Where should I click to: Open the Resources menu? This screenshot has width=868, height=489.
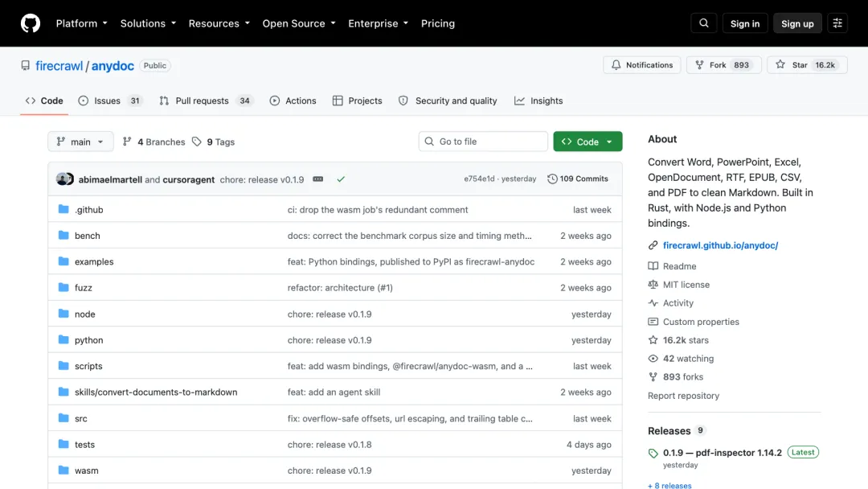click(219, 23)
